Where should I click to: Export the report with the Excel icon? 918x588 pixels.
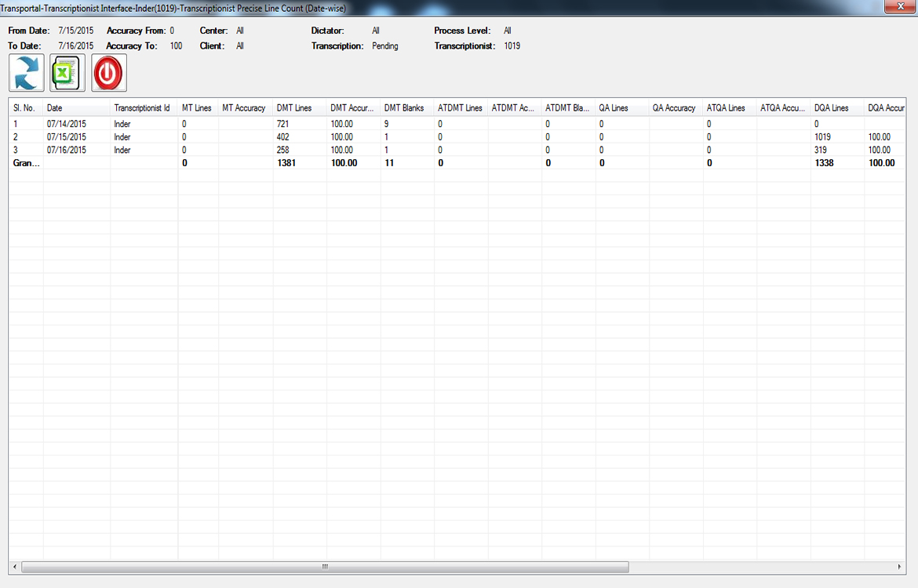(67, 74)
